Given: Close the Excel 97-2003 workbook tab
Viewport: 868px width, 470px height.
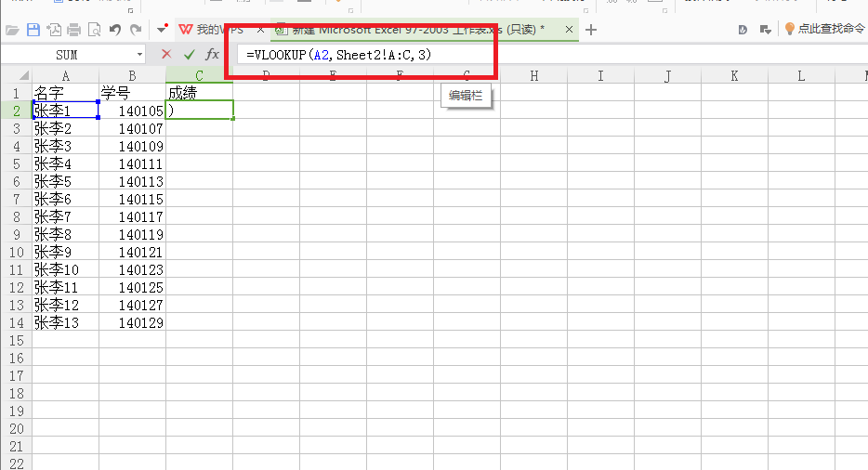Looking at the screenshot, I should [x=566, y=30].
